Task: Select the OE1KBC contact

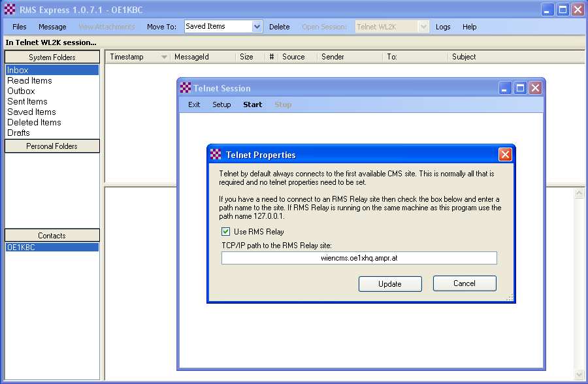Action: pyautogui.click(x=52, y=248)
